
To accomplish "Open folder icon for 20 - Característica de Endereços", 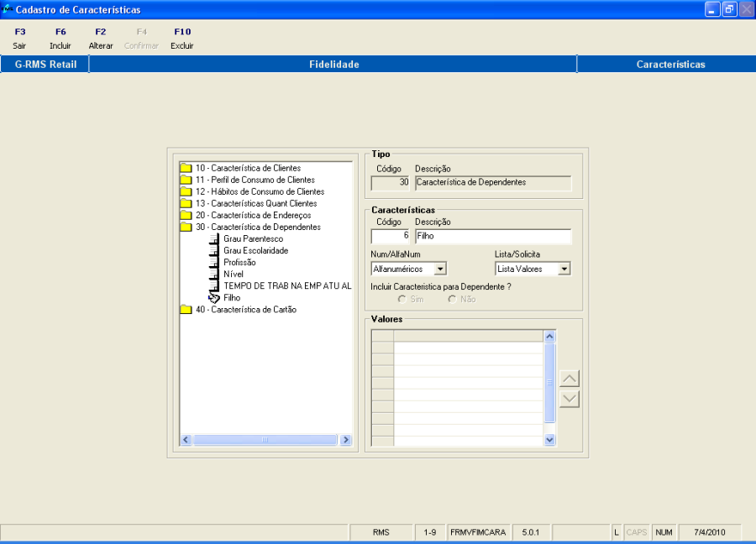I will [x=186, y=216].
